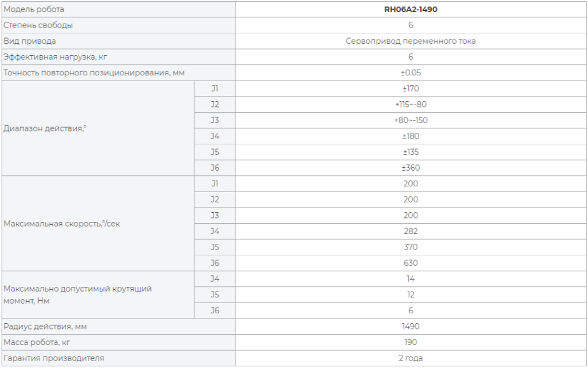
Task: Select the 'Максимальная скорость' label cell
Action: (98, 224)
